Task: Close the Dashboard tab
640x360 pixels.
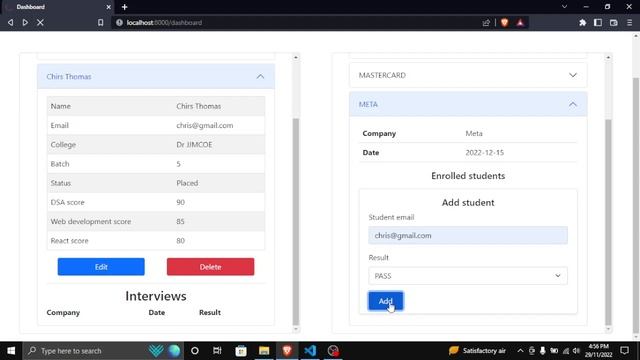Action: pos(109,7)
